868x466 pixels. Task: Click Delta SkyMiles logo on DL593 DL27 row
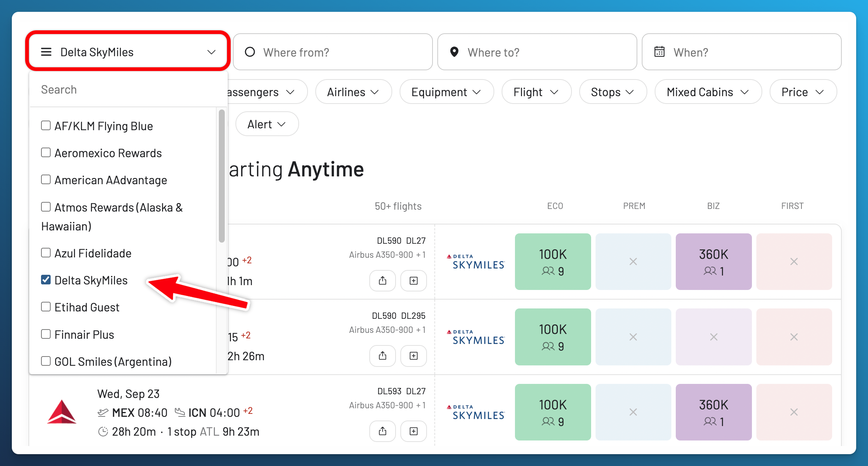(x=475, y=412)
